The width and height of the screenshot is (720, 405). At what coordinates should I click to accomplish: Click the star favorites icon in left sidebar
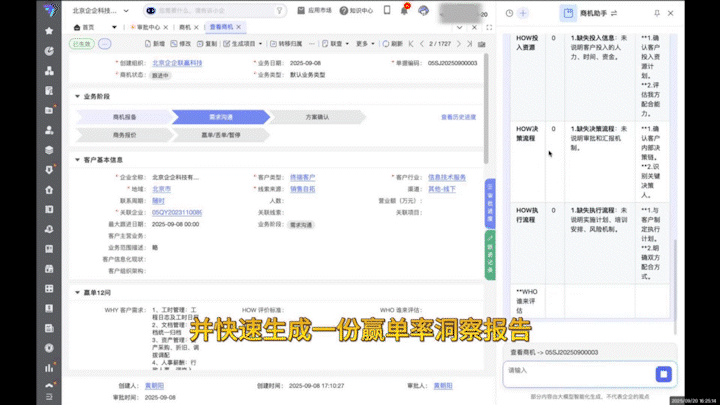[49, 31]
